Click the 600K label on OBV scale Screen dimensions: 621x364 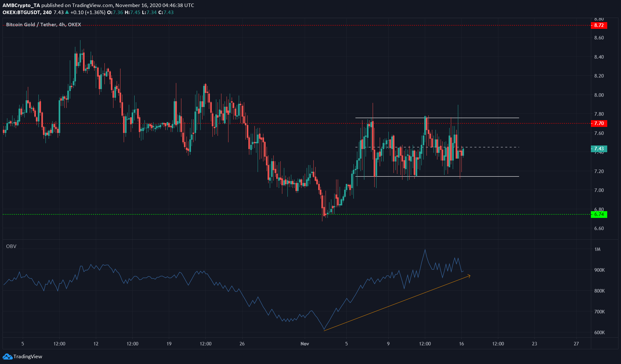point(599,333)
